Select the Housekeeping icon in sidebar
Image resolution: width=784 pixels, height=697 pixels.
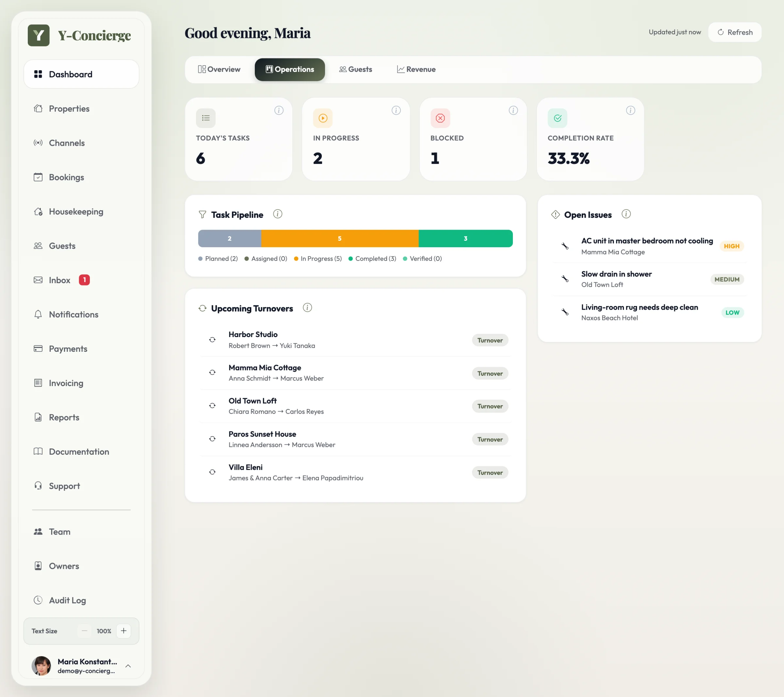click(38, 211)
